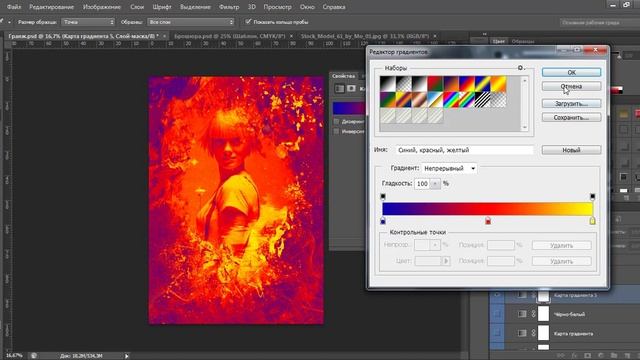The image size is (640, 360).
Task: Select the black-to-white foreground gradient preset
Action: [x=387, y=84]
